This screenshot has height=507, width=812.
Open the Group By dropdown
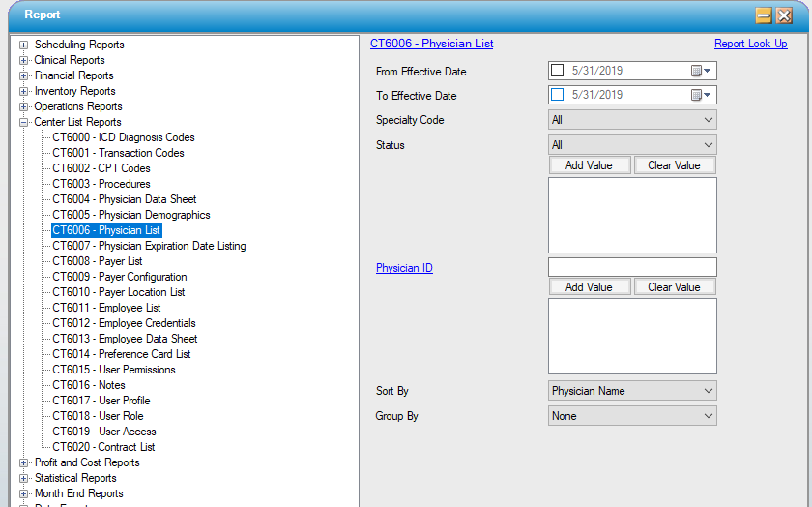709,416
